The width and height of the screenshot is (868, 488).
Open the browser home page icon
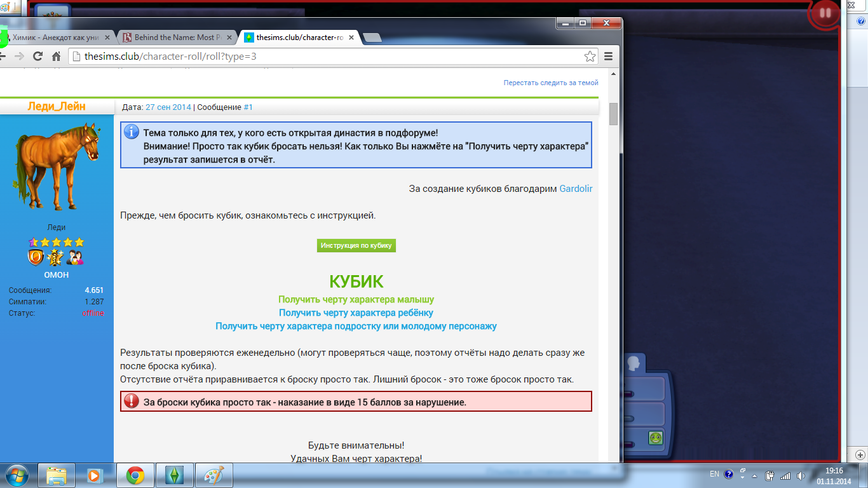tap(56, 56)
